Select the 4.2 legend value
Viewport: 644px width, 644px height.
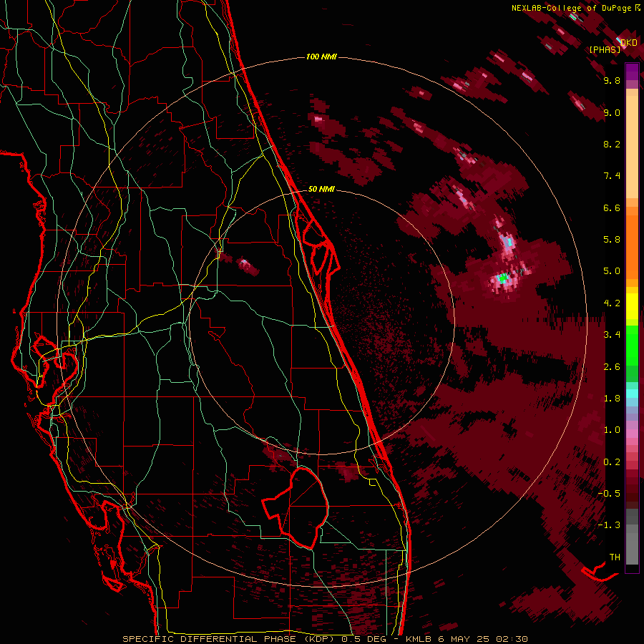(612, 303)
